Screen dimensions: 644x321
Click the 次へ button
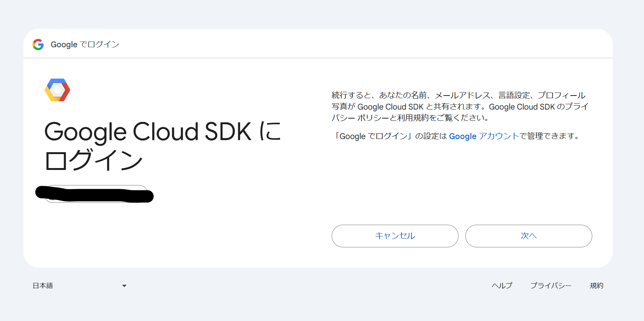click(528, 236)
